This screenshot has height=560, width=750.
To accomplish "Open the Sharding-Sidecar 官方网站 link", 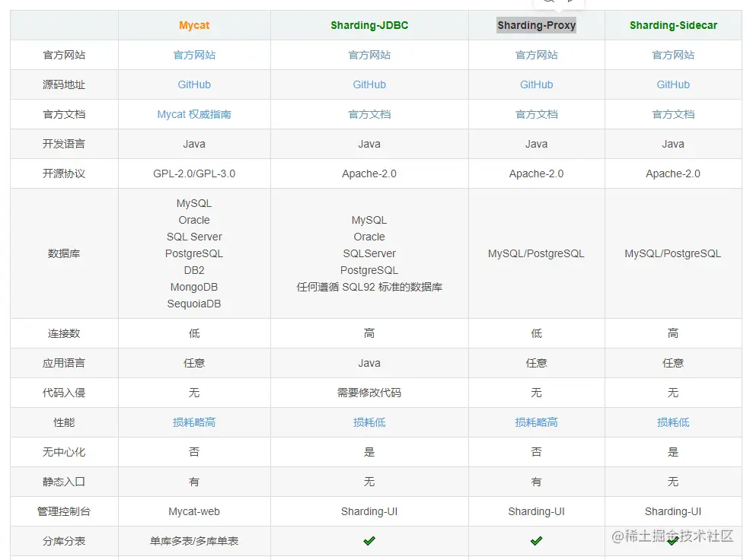I will [673, 55].
